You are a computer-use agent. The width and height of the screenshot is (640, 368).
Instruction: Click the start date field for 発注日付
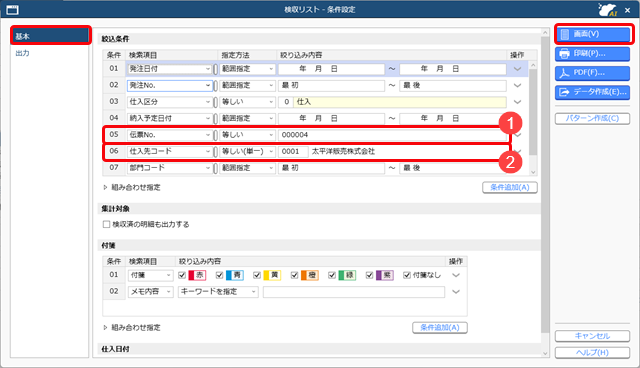(331, 69)
